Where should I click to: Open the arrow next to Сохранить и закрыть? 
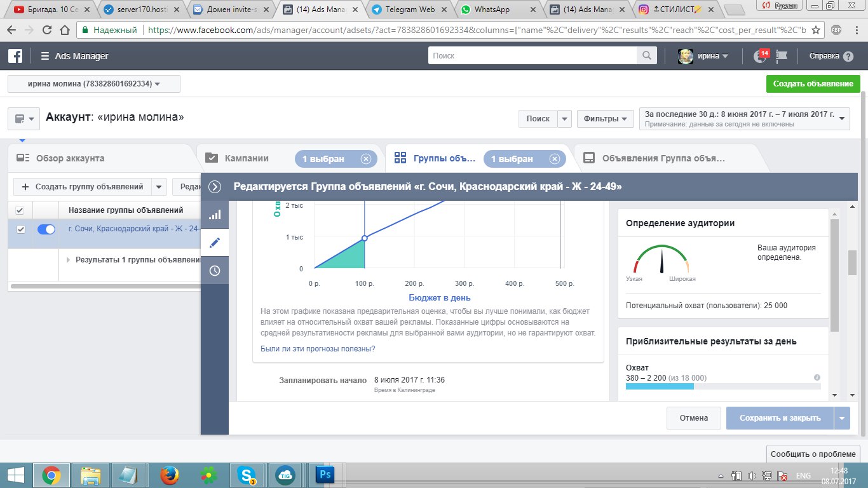pyautogui.click(x=842, y=418)
